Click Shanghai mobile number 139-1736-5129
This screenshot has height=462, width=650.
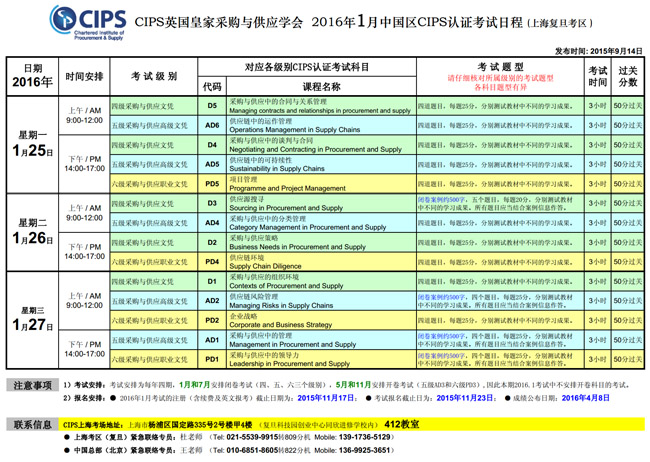coord(365,437)
